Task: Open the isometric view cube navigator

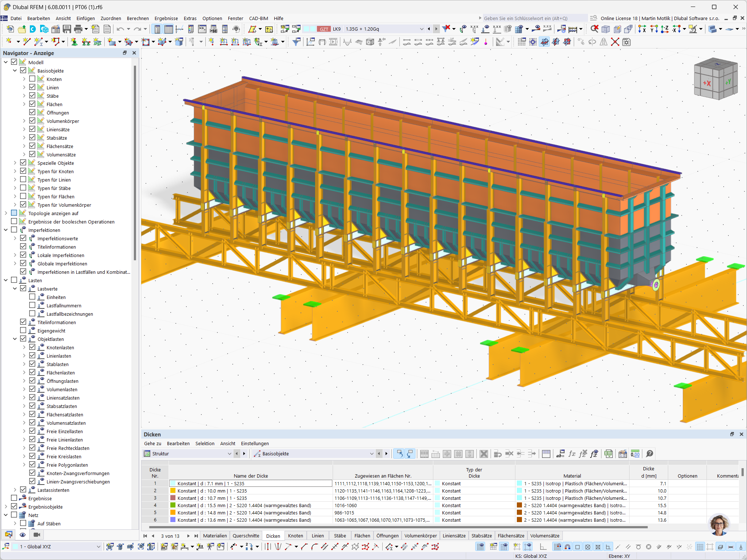Action: 716,78
